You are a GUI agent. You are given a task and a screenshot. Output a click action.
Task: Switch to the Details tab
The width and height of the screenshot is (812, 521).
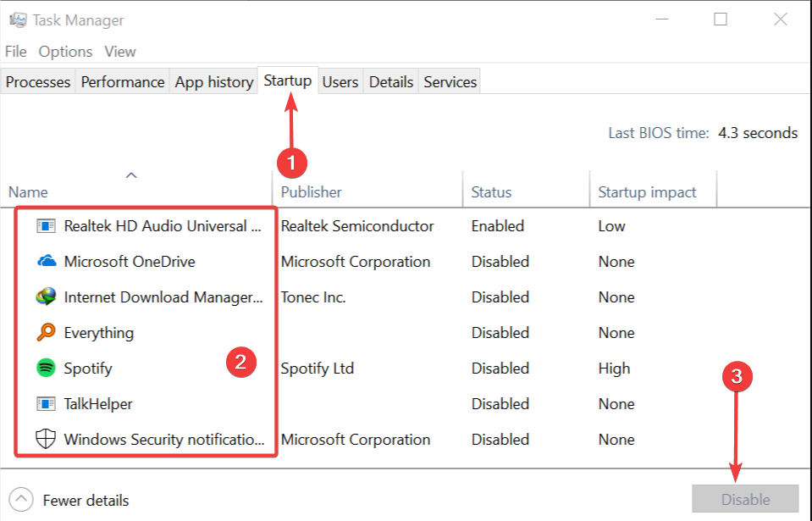click(x=391, y=82)
